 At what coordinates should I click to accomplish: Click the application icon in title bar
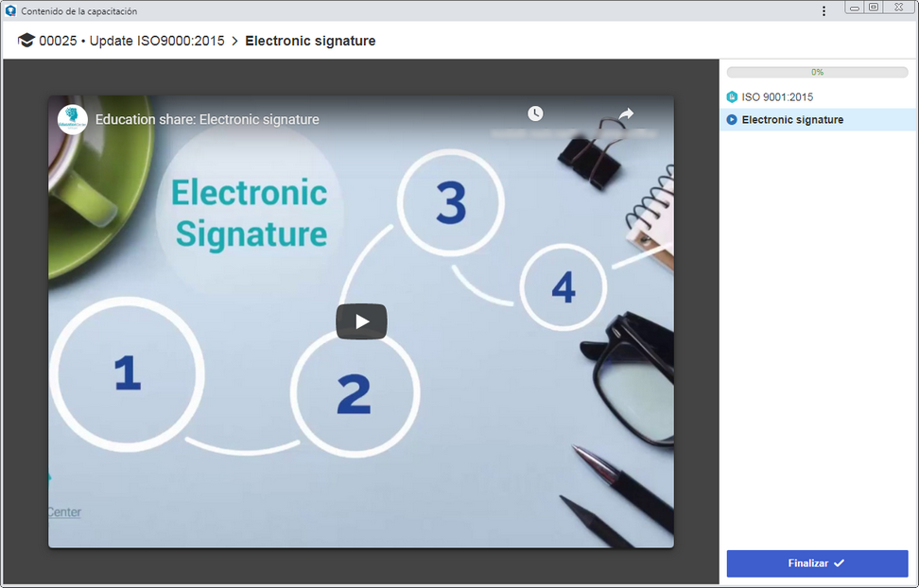coord(10,10)
